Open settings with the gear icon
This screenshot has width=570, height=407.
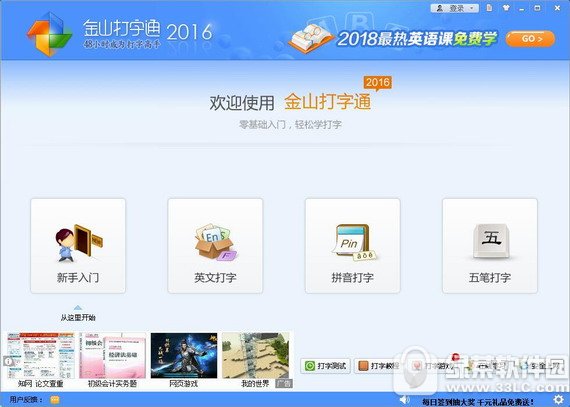pyautogui.click(x=558, y=400)
